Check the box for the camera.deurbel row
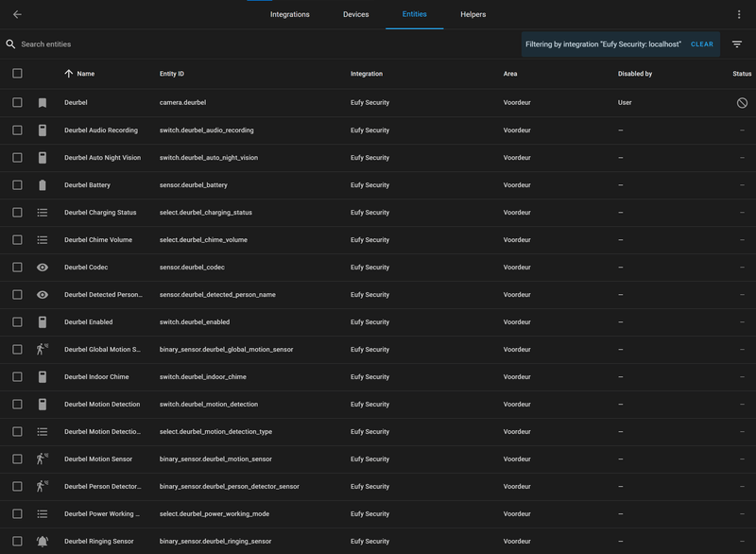 click(x=17, y=103)
